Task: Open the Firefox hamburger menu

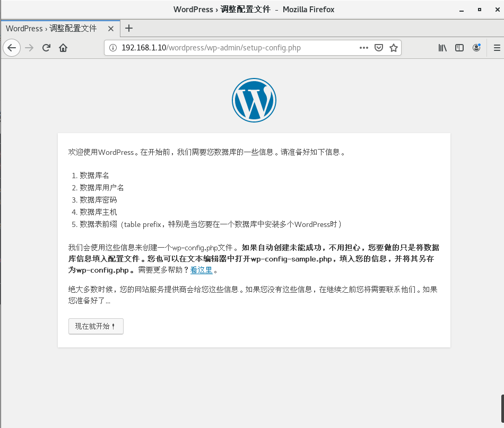Action: click(x=497, y=48)
